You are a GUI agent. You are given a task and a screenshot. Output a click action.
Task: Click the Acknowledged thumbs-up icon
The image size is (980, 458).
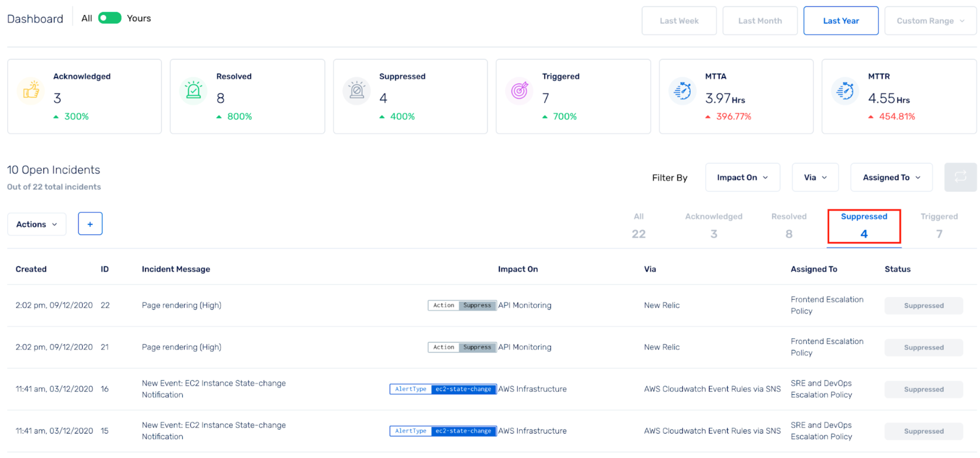coord(31,91)
